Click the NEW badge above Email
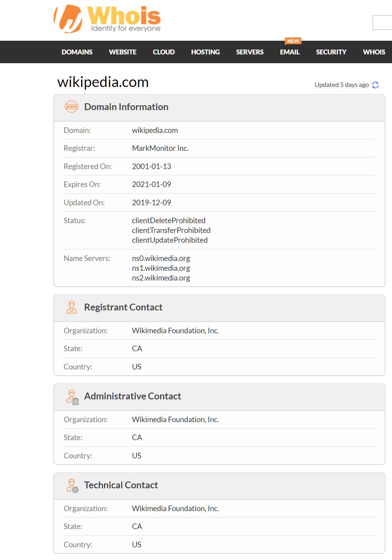 (x=293, y=41)
